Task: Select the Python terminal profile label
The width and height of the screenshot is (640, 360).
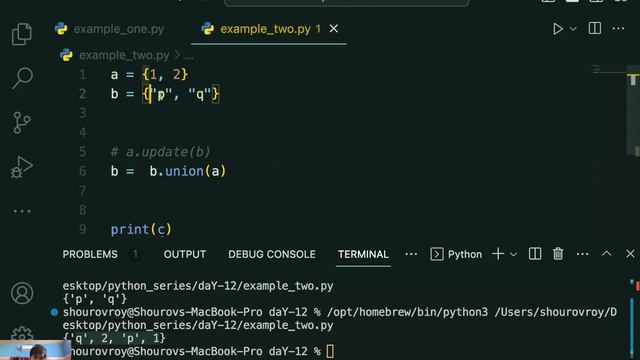Action: pos(465,254)
